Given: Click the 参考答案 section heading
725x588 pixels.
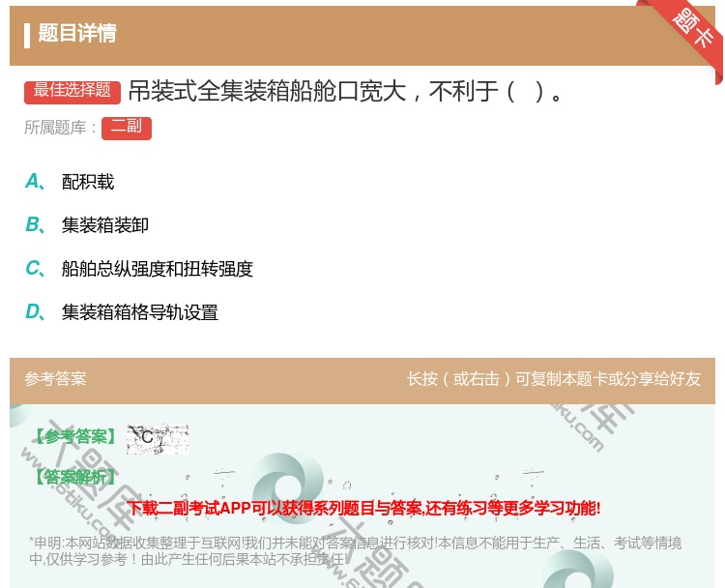Looking at the screenshot, I should tap(55, 379).
